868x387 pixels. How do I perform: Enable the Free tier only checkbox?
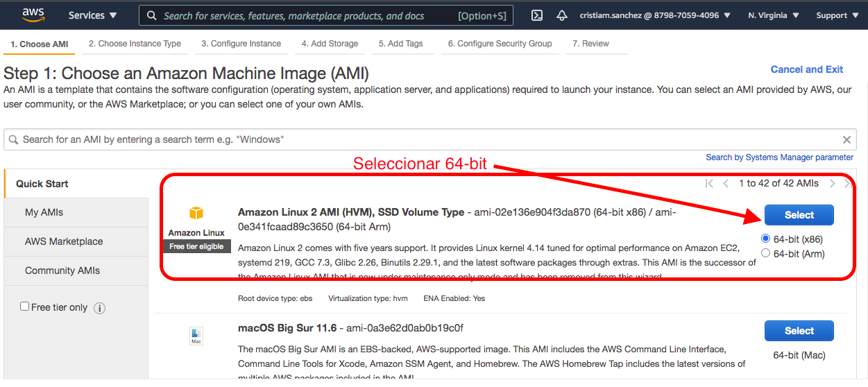click(x=25, y=307)
